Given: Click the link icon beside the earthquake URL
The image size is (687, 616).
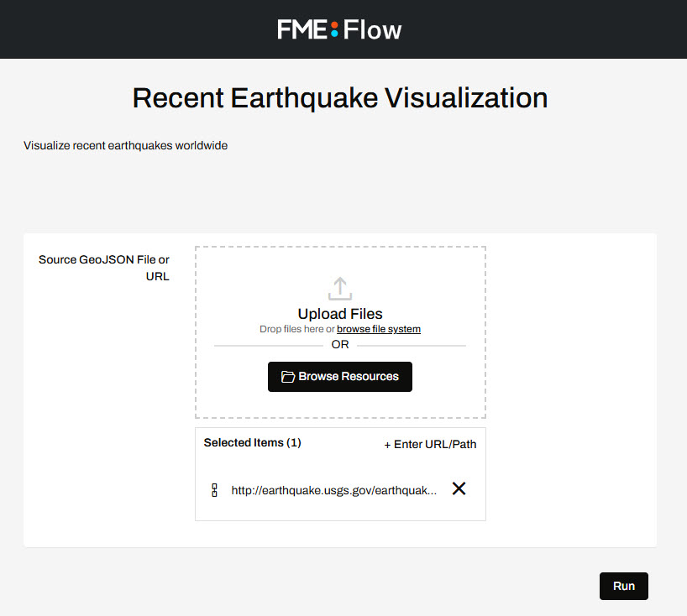Looking at the screenshot, I should [214, 488].
